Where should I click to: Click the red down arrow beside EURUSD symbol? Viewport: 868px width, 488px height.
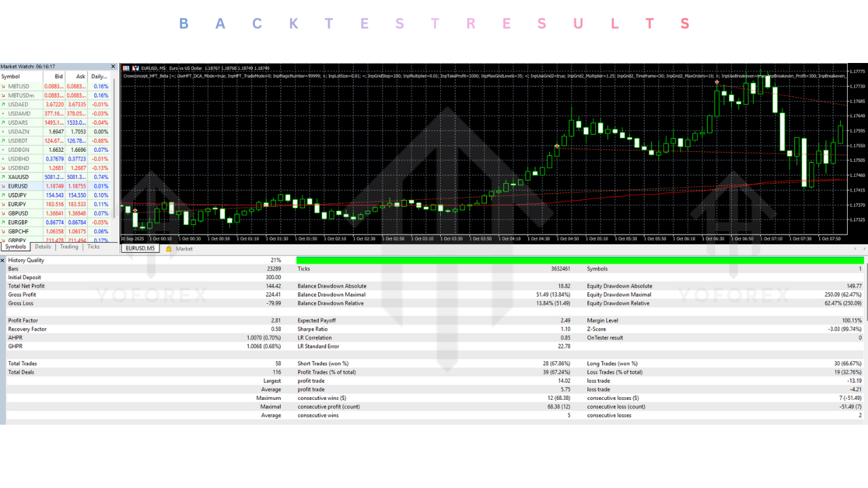(5, 186)
